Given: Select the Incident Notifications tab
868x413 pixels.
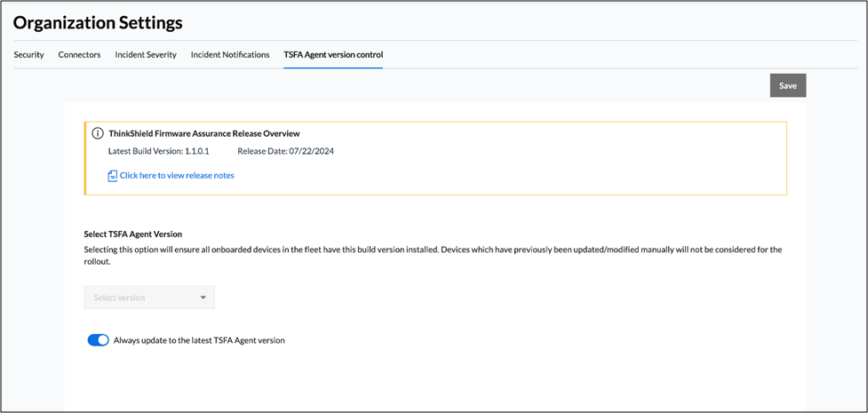Looking at the screenshot, I should pyautogui.click(x=230, y=55).
